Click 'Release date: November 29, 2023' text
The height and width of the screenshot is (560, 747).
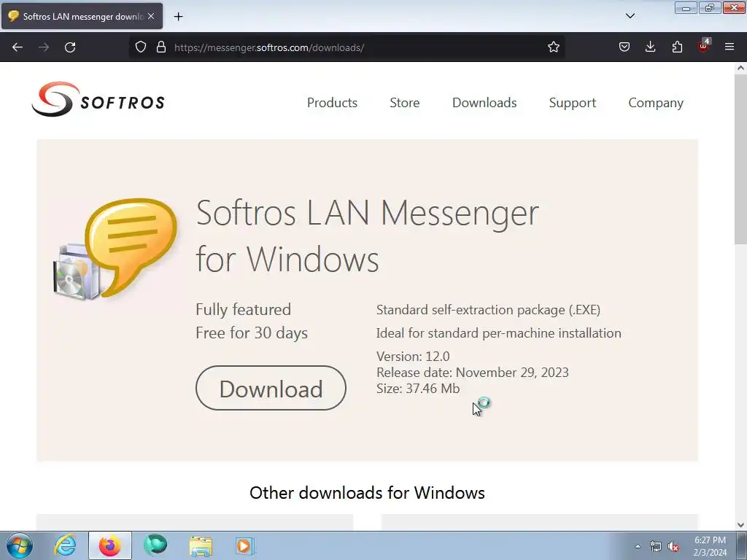[x=473, y=373]
